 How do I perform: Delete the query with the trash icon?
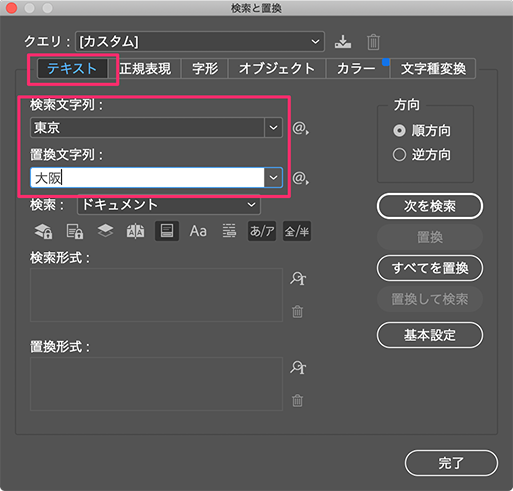click(373, 42)
